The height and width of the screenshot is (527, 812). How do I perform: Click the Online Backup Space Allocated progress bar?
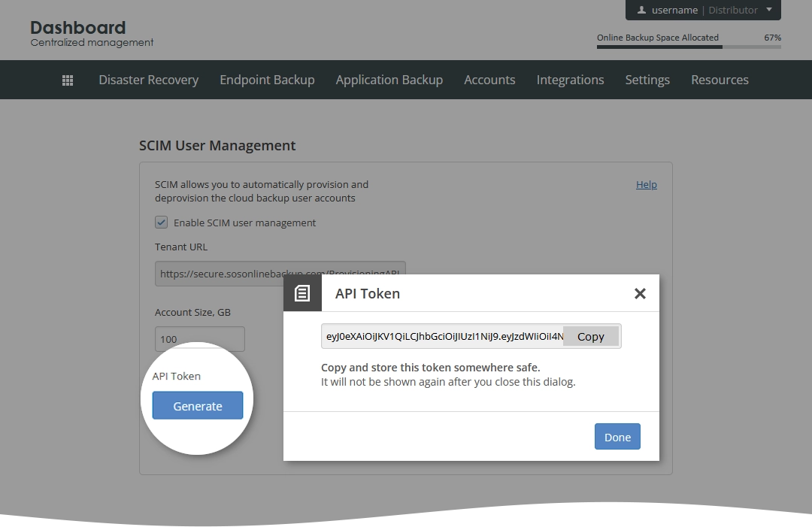tap(689, 47)
